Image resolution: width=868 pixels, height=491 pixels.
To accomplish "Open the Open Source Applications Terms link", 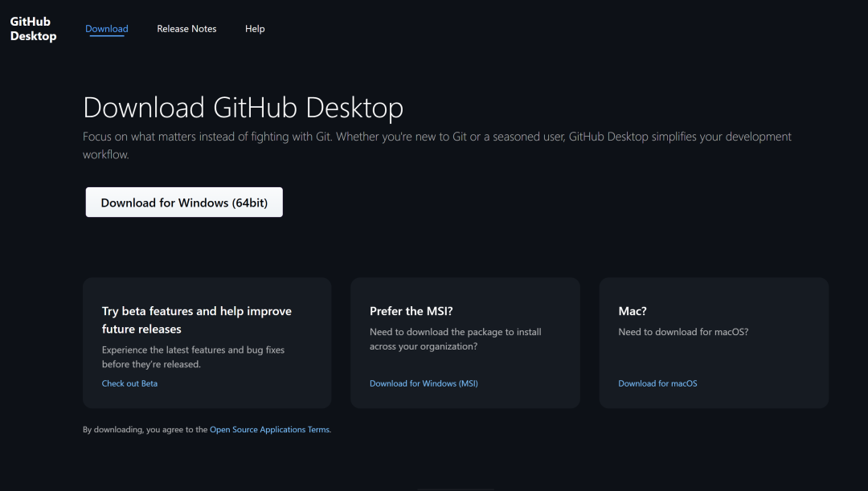I will 269,430.
